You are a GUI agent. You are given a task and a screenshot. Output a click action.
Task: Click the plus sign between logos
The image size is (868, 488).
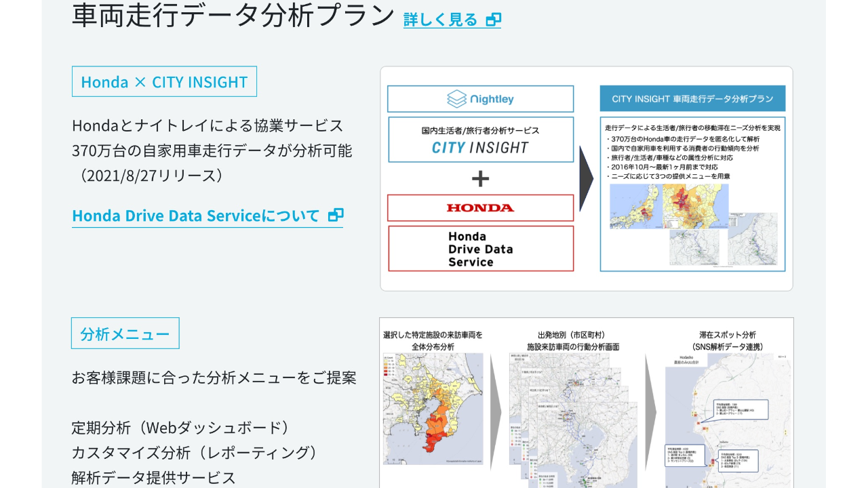click(480, 179)
